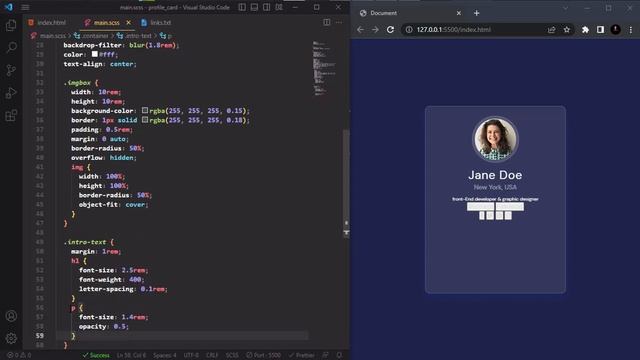Open the customize layout icon
Image resolution: width=640 pixels, height=360 pixels.
[x=279, y=7]
